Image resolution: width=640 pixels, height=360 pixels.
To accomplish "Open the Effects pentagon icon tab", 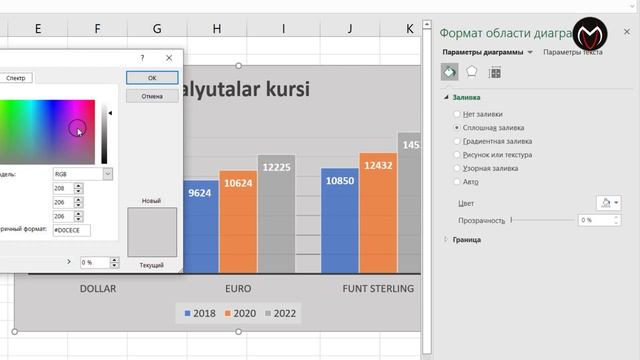I will pos(471,72).
